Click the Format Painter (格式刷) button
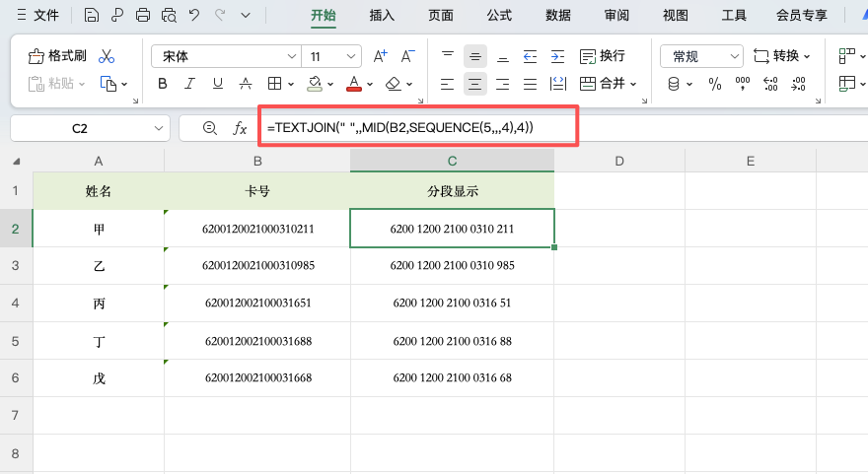 [56, 56]
